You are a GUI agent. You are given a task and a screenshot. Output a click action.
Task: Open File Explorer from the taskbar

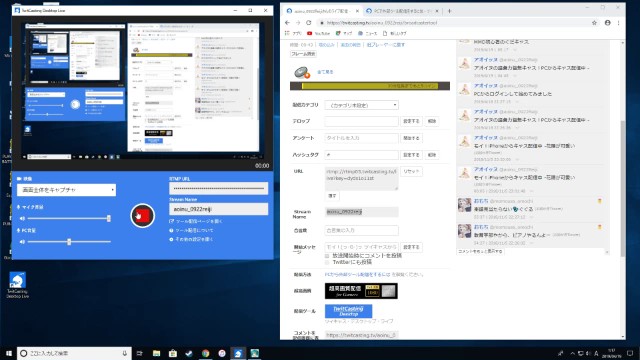[x=156, y=353]
